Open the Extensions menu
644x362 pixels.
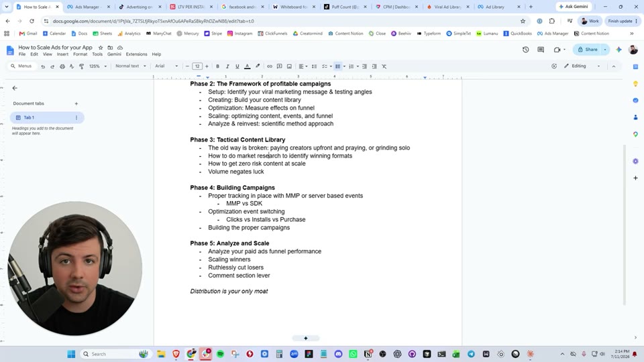click(136, 54)
